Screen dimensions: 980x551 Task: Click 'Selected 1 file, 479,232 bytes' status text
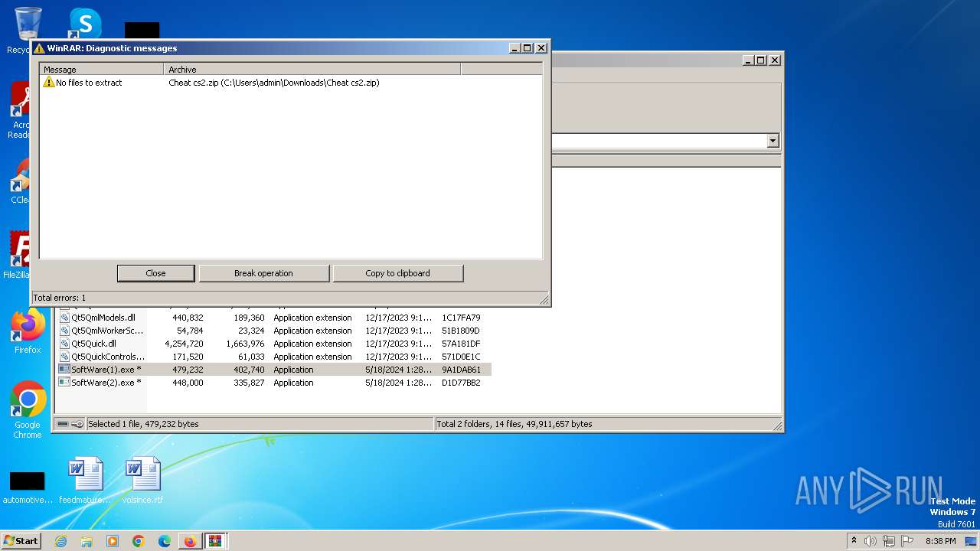(143, 424)
